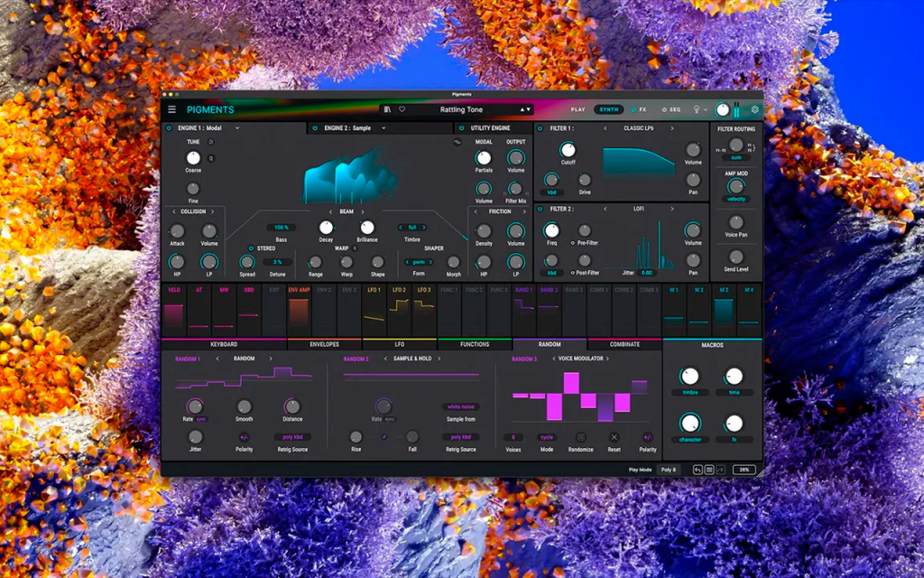The image size is (924, 578).
Task: Favorite the preset with the heart icon
Action: point(402,109)
